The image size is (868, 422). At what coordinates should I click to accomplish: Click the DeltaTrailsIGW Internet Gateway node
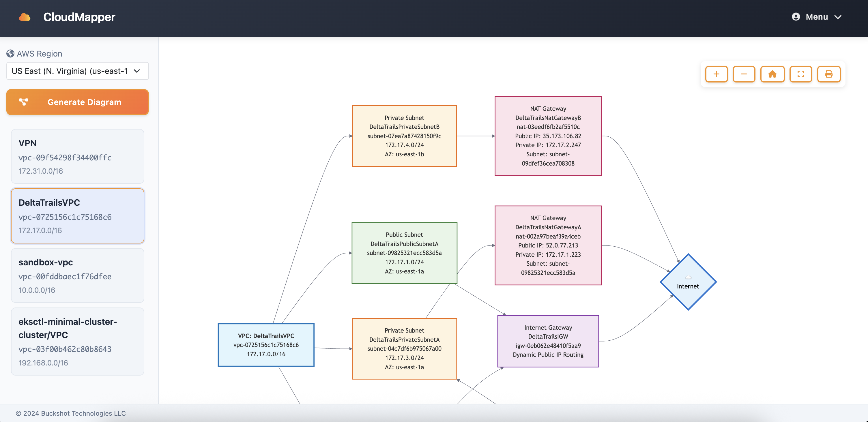[548, 341]
